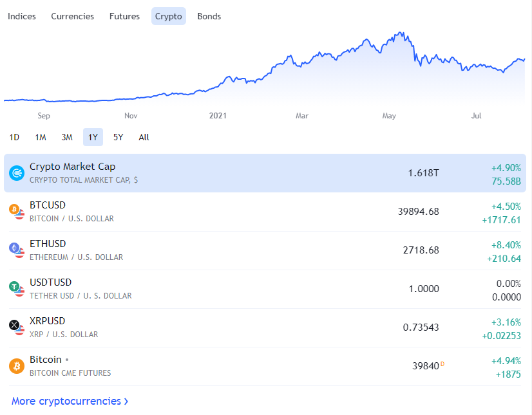
Task: Click the XRPUSD price 0.73543
Action: click(x=421, y=327)
